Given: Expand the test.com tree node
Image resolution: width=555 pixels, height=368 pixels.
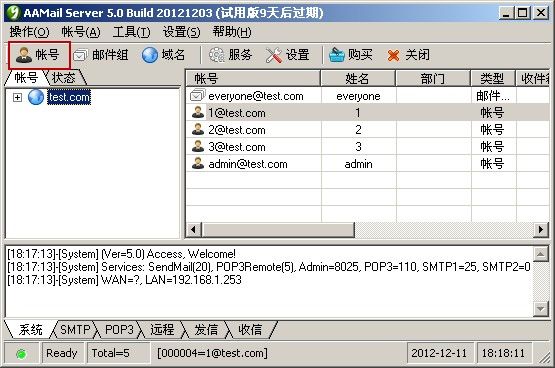Looking at the screenshot, I should pos(17,97).
